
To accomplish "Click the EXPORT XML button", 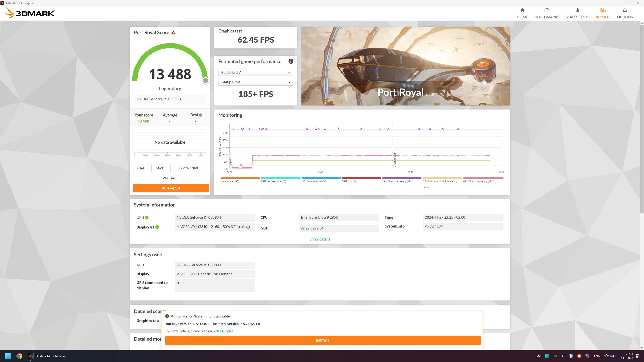I will (189, 168).
